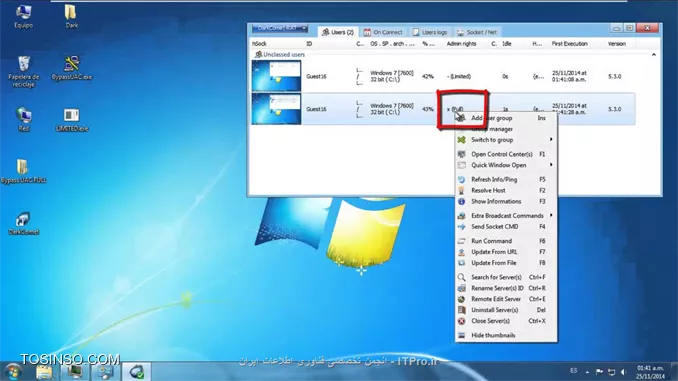The height and width of the screenshot is (381, 678).
Task: Open the Windows Start menu orb
Action: tap(13, 371)
